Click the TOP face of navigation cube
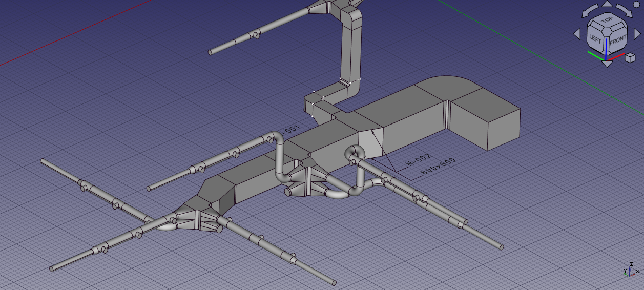 tap(607, 20)
